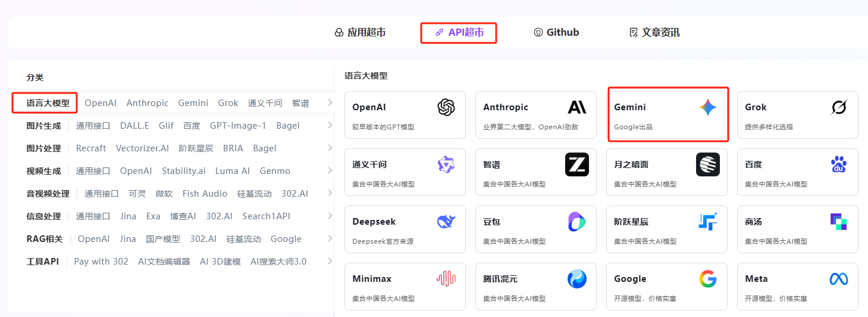The width and height of the screenshot is (868, 317).
Task: Click 提供多样化选择 description on Grok card
Action: coord(769,127)
